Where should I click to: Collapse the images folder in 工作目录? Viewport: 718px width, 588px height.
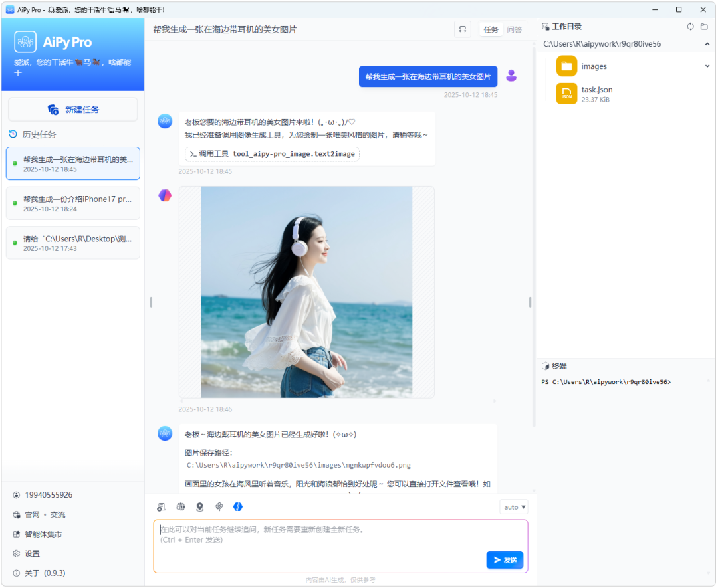tap(707, 66)
